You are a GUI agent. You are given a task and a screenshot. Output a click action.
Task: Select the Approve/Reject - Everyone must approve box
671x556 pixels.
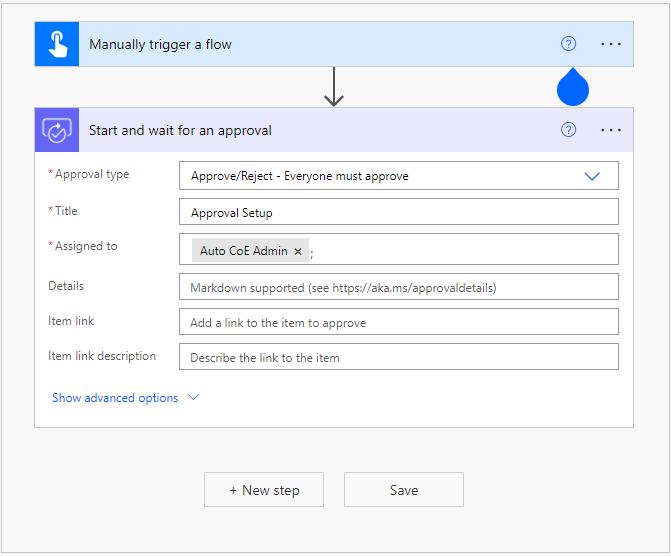point(398,175)
